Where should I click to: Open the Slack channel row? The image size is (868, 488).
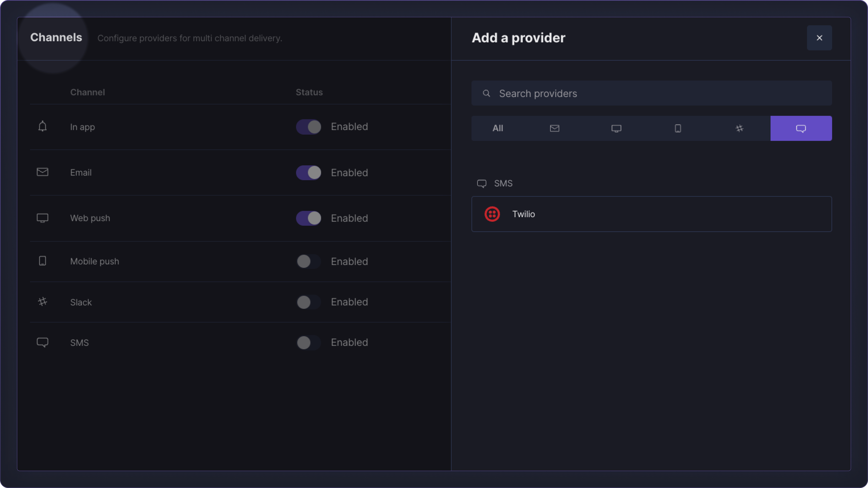point(81,302)
